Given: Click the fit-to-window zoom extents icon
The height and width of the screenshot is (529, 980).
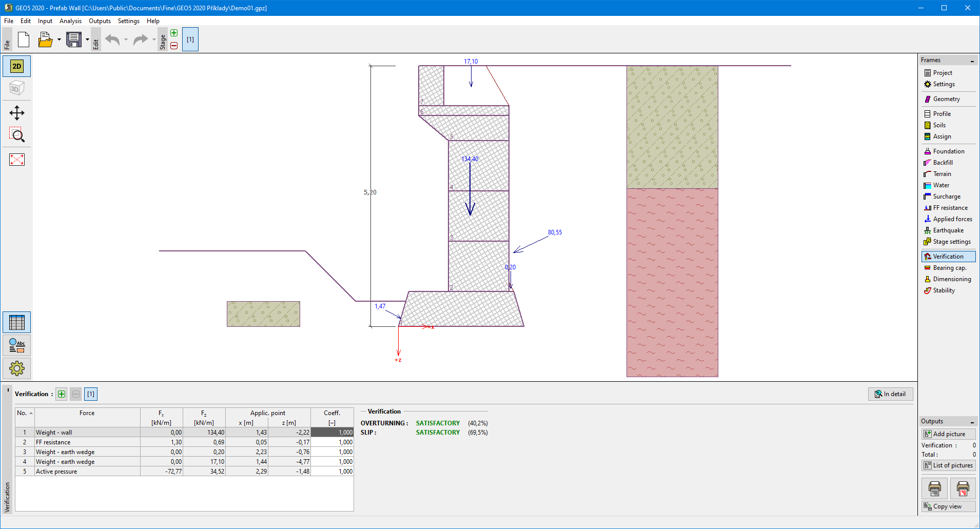Looking at the screenshot, I should [17, 160].
